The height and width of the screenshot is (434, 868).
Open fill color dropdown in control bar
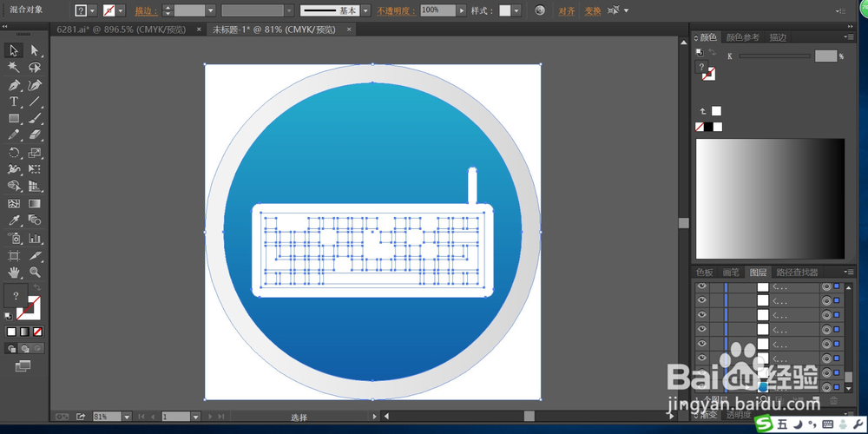click(92, 10)
